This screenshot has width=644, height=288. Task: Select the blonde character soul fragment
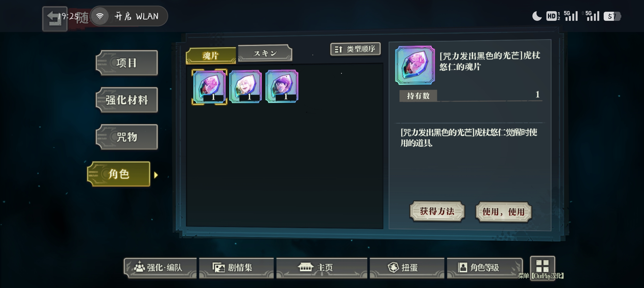245,86
